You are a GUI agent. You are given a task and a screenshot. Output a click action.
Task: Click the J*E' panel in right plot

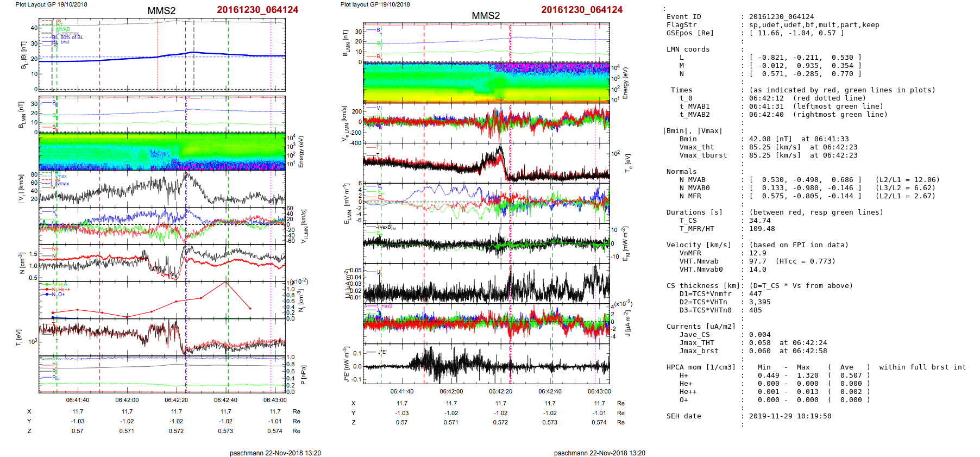tap(486, 364)
